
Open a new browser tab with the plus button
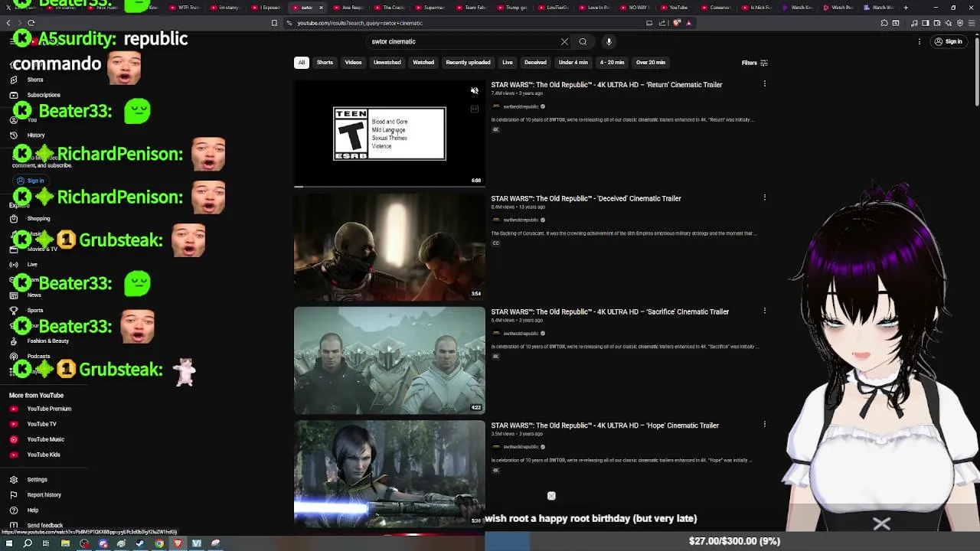coord(906,8)
